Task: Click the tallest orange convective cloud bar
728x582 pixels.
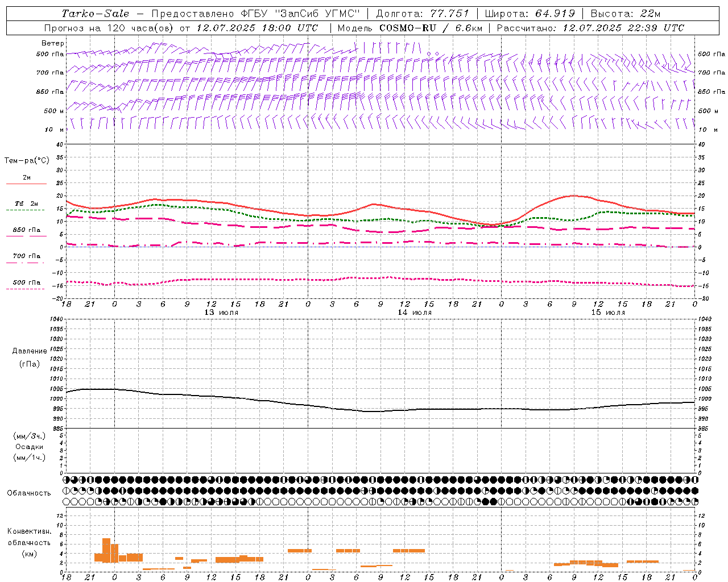Action: point(106,550)
